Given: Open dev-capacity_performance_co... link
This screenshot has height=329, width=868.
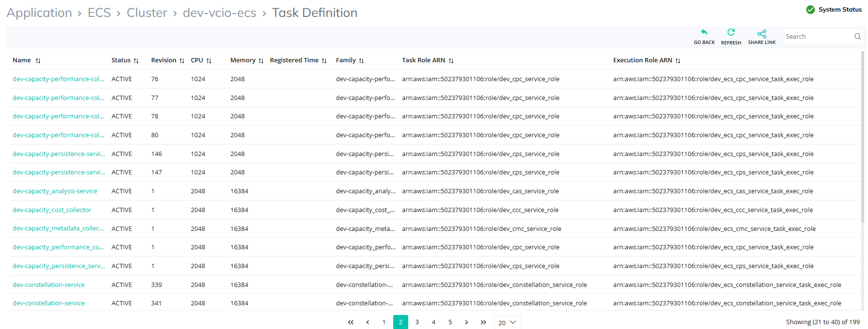Looking at the screenshot, I should click(58, 247).
